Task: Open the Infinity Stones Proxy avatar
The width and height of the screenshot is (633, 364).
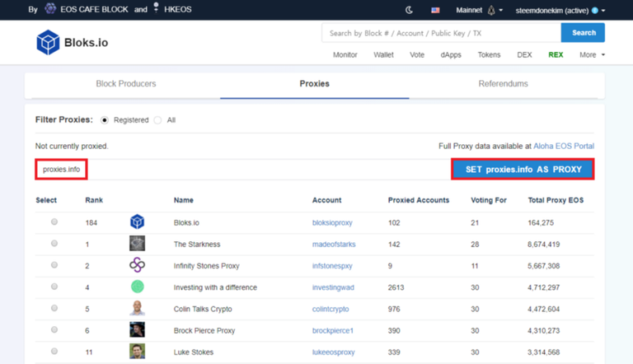Action: pos(137,265)
